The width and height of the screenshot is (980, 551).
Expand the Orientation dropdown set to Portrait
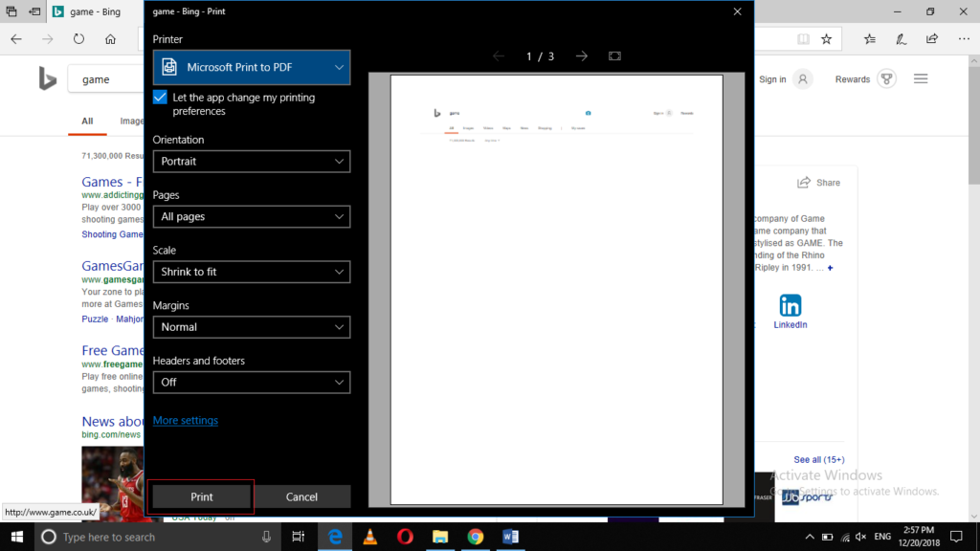coord(252,161)
